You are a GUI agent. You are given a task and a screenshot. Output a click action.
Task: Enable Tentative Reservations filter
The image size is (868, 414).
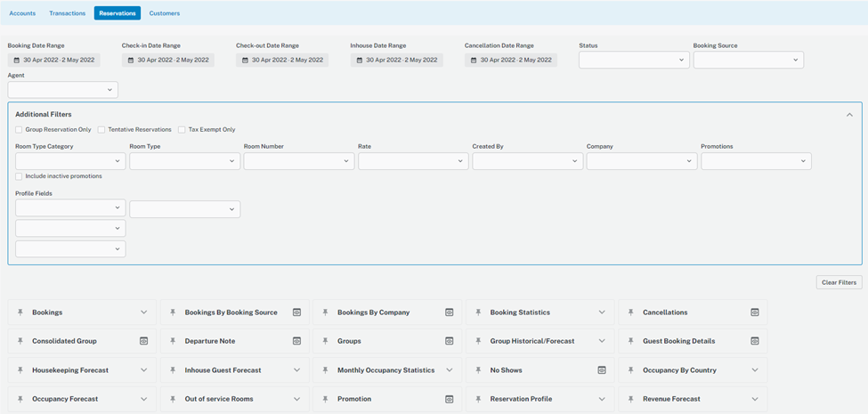(x=101, y=129)
